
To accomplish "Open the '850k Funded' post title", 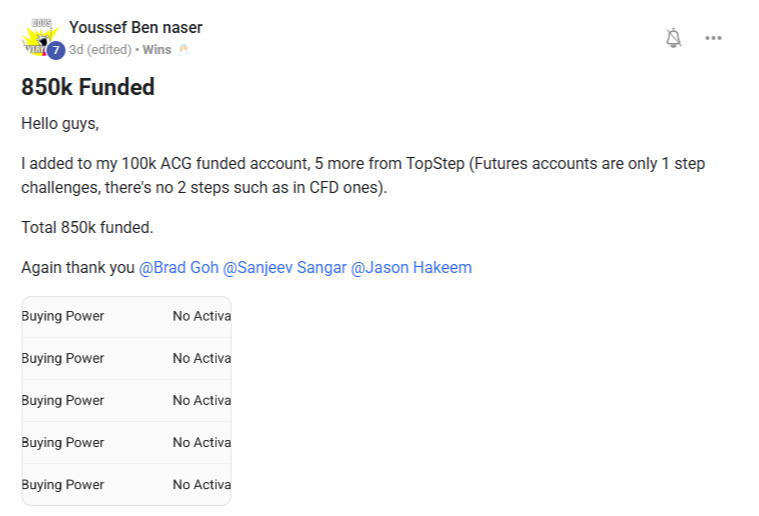I will click(x=88, y=87).
